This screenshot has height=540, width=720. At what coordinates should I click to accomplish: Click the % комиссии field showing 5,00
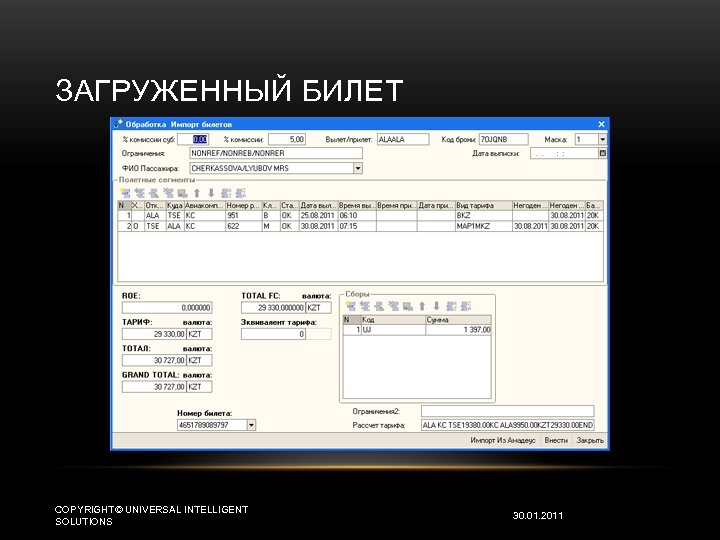click(x=287, y=139)
